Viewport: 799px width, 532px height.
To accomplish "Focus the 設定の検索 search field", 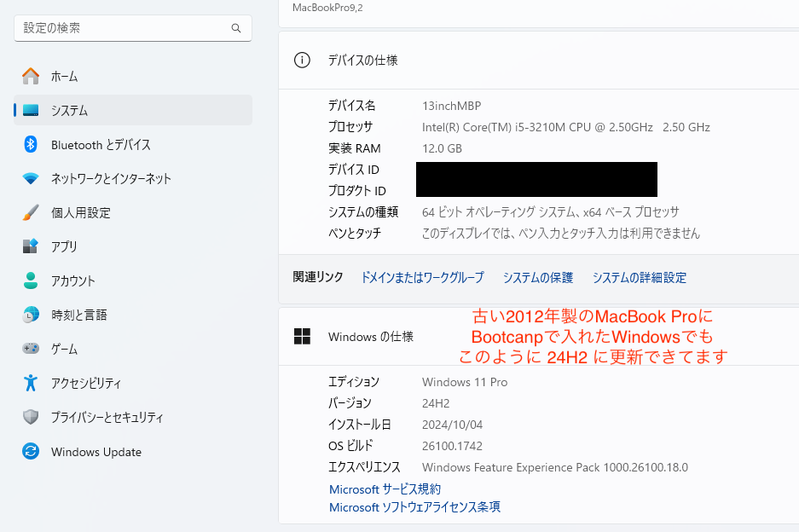I will (133, 28).
